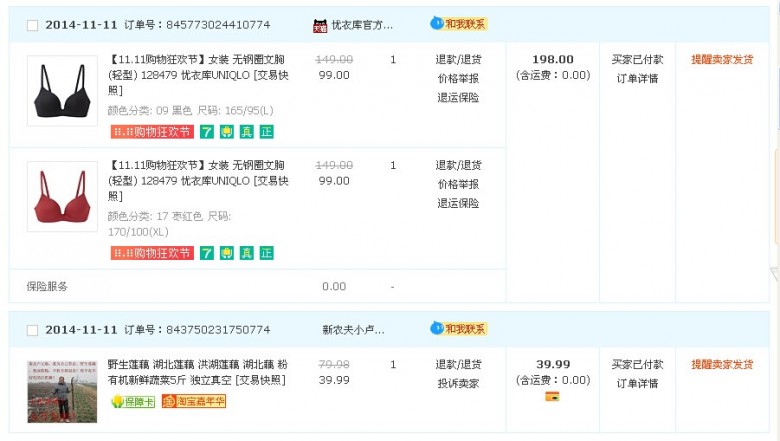Tick the checkbox for order 843750231750774
The image size is (780, 441).
32,330
